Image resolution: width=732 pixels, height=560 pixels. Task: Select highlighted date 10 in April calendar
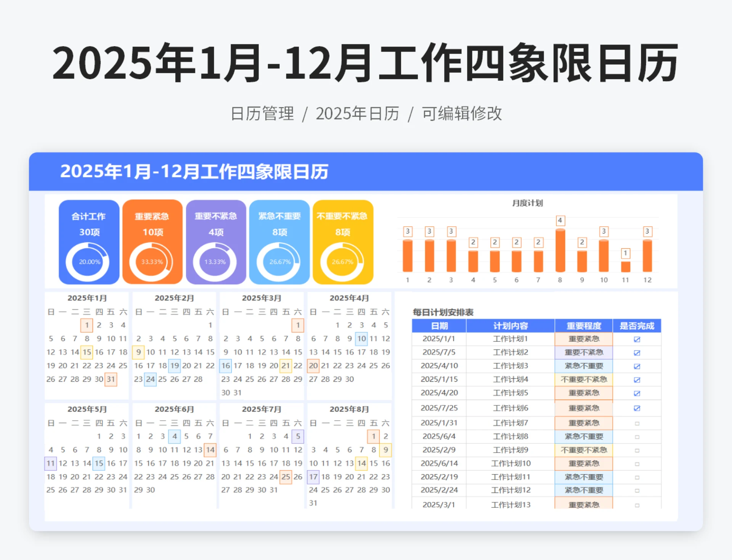(361, 339)
